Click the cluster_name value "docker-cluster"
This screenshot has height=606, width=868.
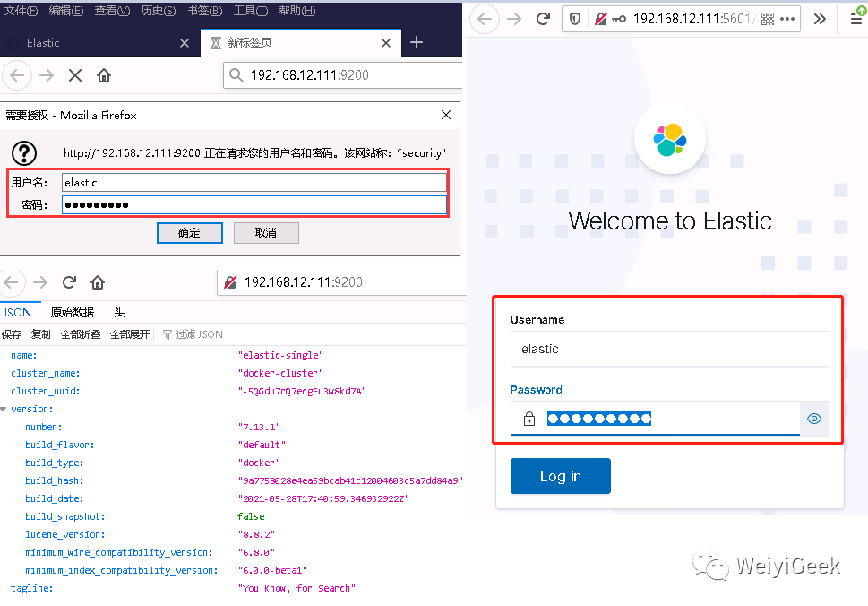280,373
